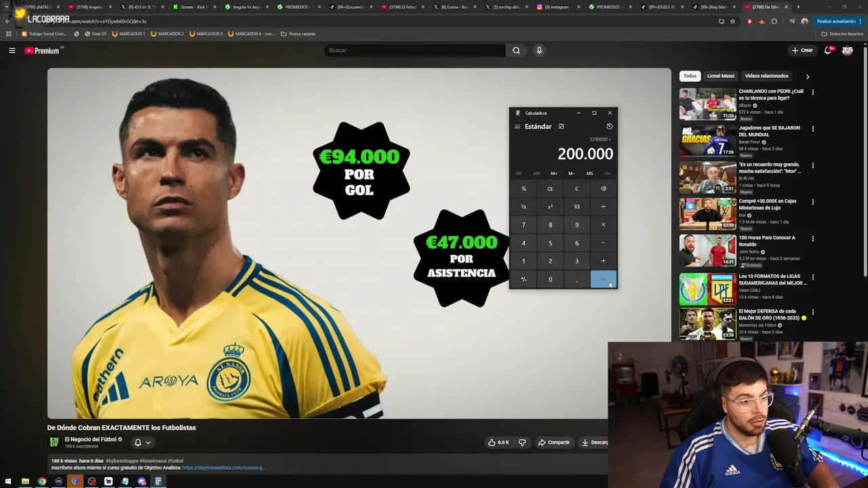Click the reciprocal 1/x key
Viewport: 868px width, 488px height.
[524, 207]
